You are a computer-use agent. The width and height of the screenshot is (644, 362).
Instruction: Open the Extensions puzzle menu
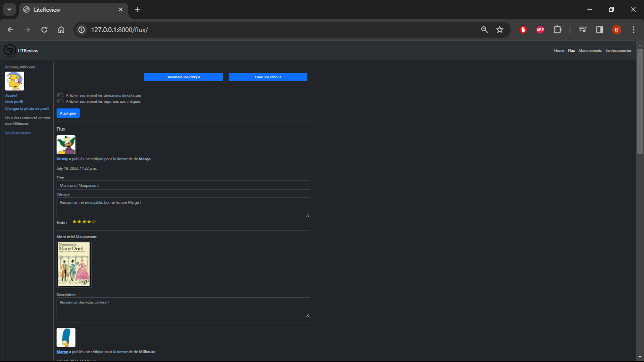(557, 30)
